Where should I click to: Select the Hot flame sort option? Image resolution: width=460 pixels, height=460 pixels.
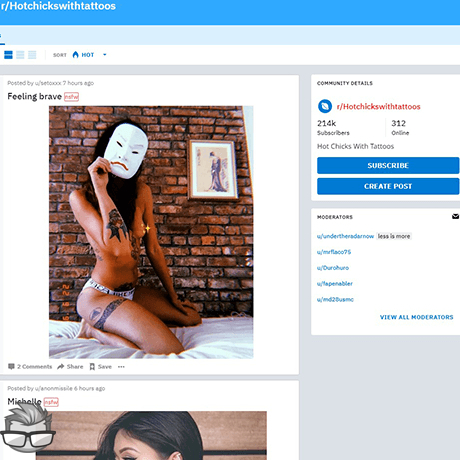(83, 55)
